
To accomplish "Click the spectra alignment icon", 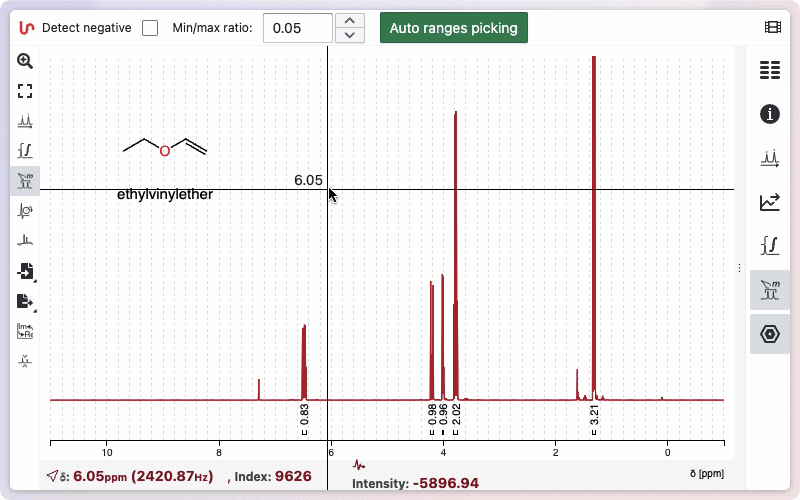I will coord(25,361).
